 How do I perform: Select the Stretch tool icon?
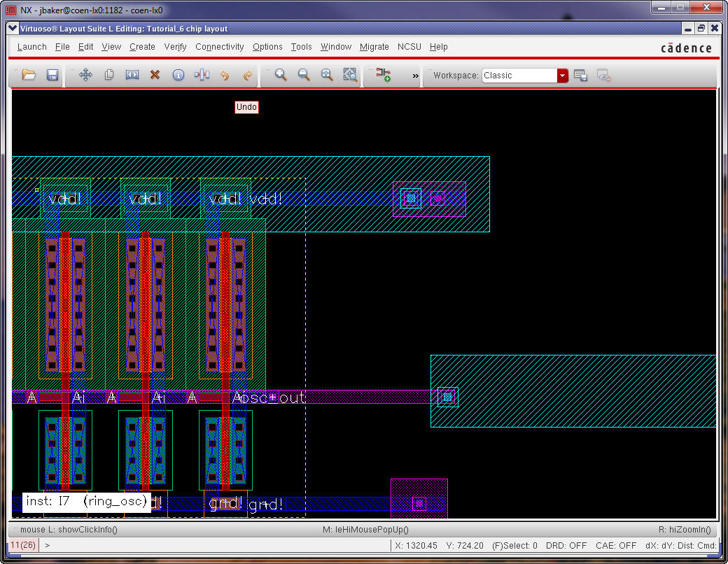[132, 75]
